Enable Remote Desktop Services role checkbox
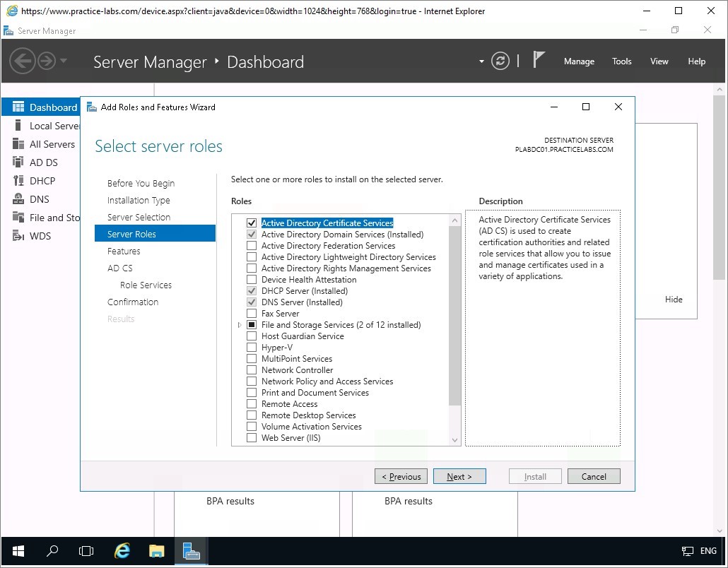728x568 pixels. [252, 415]
